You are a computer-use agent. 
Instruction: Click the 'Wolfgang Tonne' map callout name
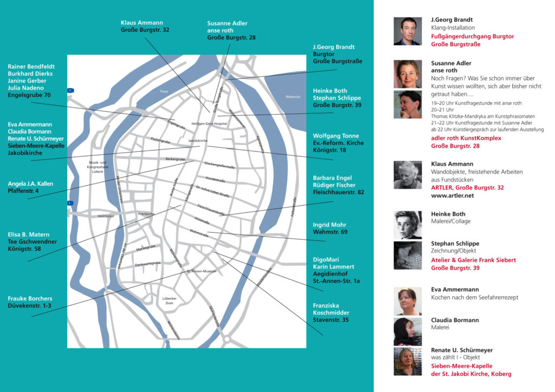point(336,136)
